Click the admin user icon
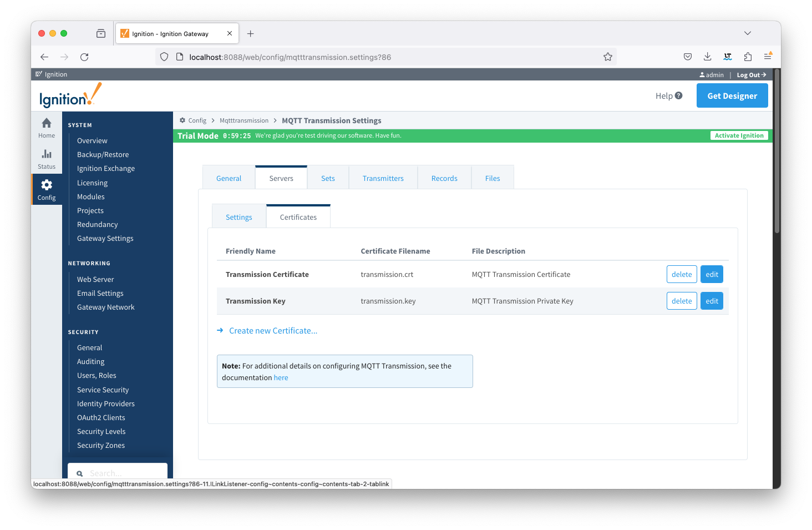Viewport: 812px width, 530px height. (x=702, y=74)
